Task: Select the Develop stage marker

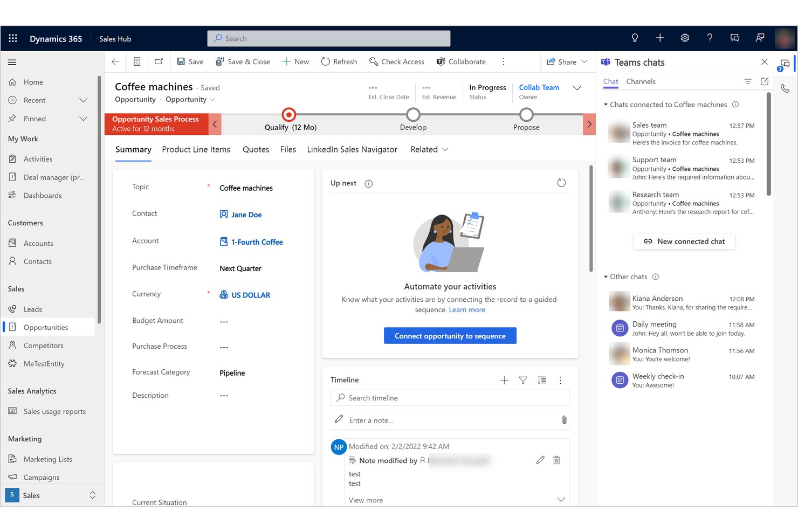Action: [413, 115]
